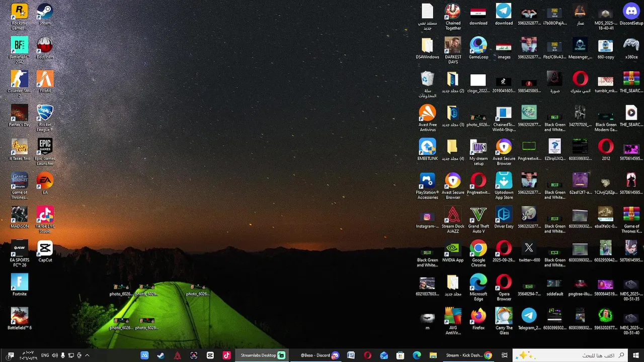Image resolution: width=644 pixels, height=362 pixels.
Task: Toggle the microphone tray icon
Action: [x=63, y=355]
